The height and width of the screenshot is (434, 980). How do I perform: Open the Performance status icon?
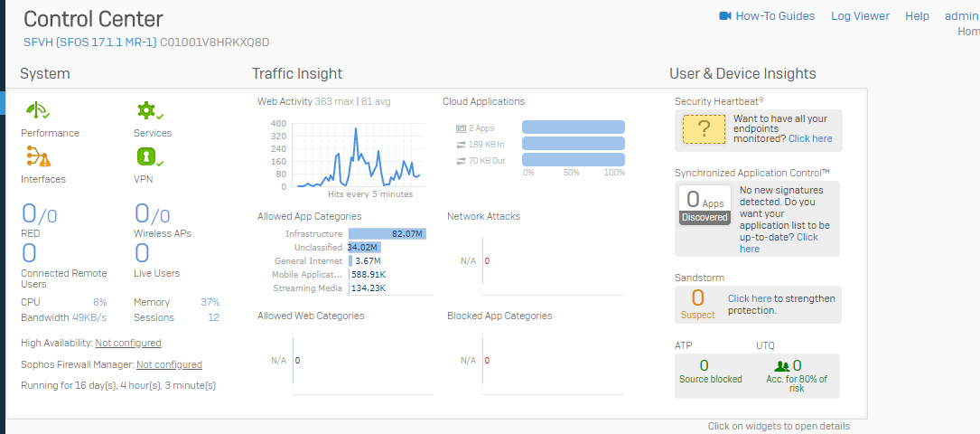pos(38,110)
